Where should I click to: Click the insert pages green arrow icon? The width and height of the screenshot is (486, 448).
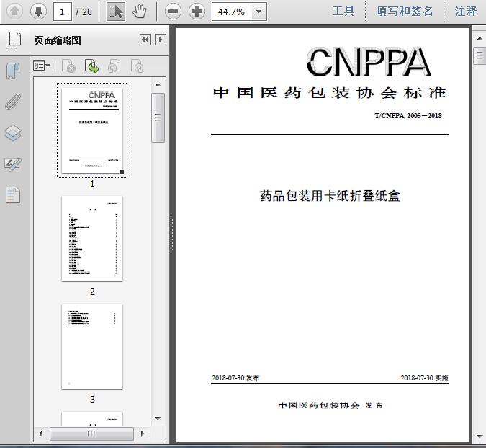coord(91,66)
